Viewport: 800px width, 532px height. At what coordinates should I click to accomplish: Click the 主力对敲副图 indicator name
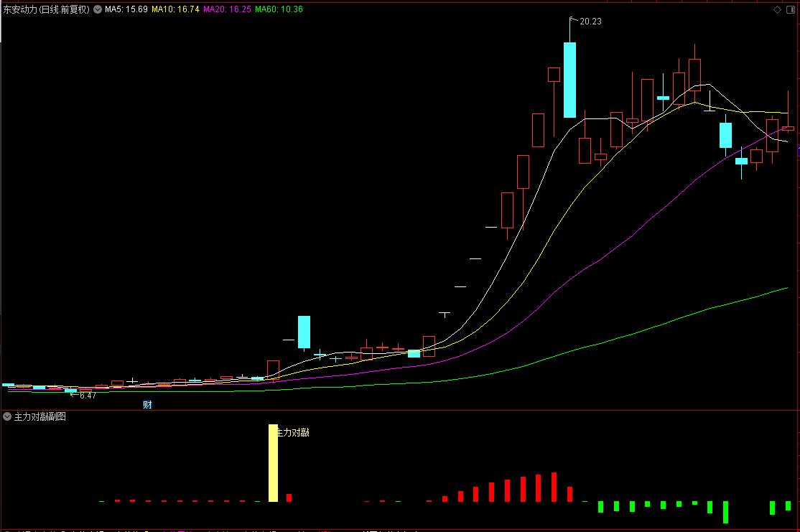click(39, 416)
